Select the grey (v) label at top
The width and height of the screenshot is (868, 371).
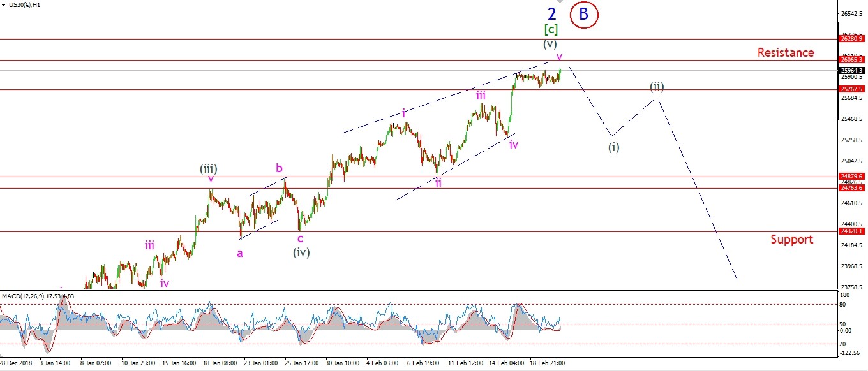pos(550,45)
